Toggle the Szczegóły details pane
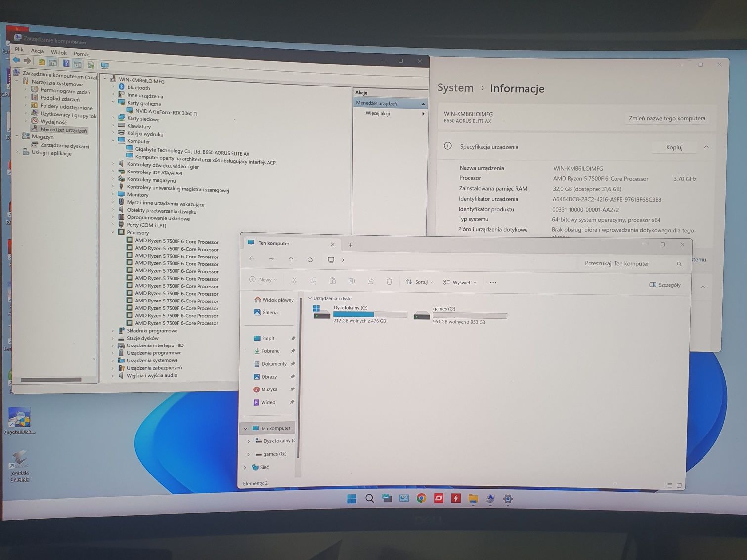The height and width of the screenshot is (560, 747). click(665, 285)
